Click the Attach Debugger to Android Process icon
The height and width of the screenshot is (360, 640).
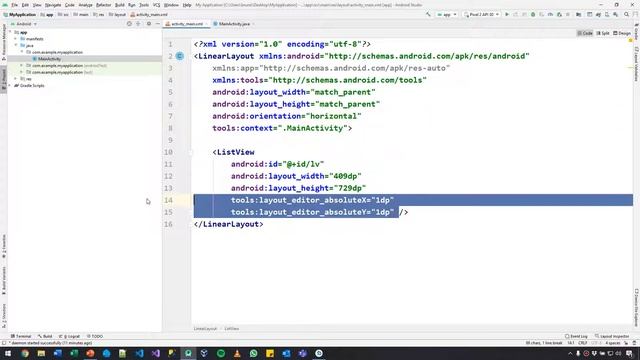pos(559,14)
